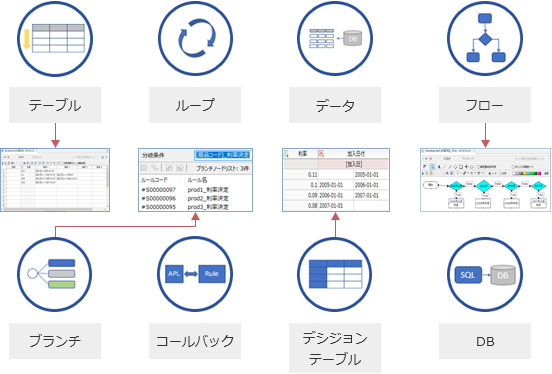Select the ブランチ label box
The height and width of the screenshot is (374, 552).
click(55, 341)
